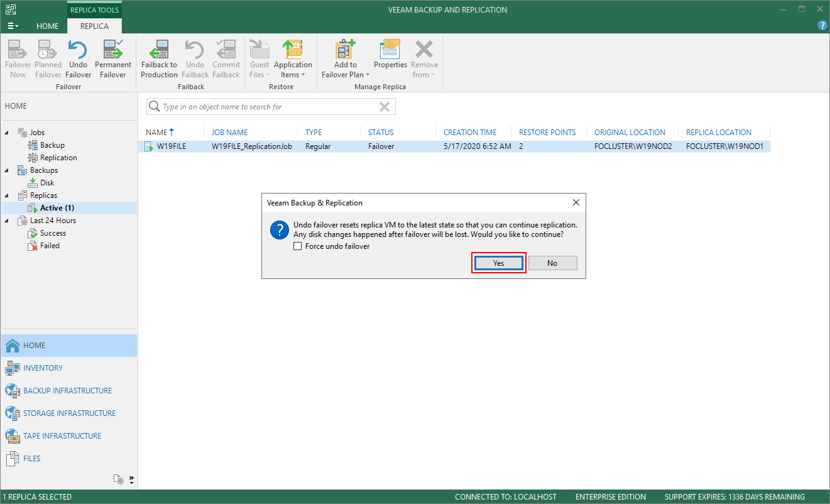The width and height of the screenshot is (830, 504).
Task: Click the REPLICA TOOLS contextual tab
Action: coord(94,9)
